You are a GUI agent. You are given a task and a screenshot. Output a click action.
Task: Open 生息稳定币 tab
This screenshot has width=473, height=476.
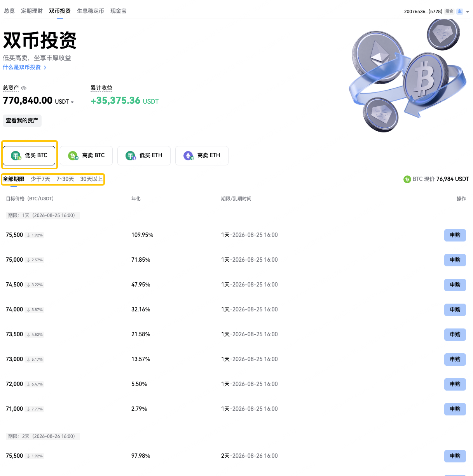[x=91, y=11]
